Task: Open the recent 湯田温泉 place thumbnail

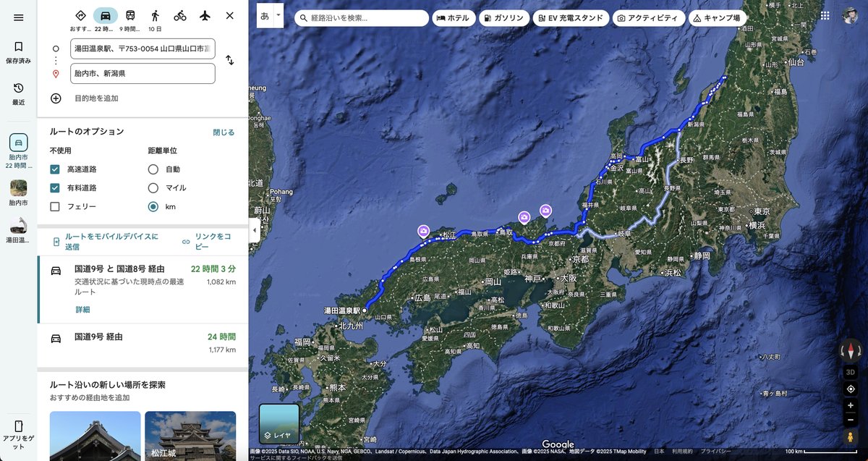Action: pos(18,226)
